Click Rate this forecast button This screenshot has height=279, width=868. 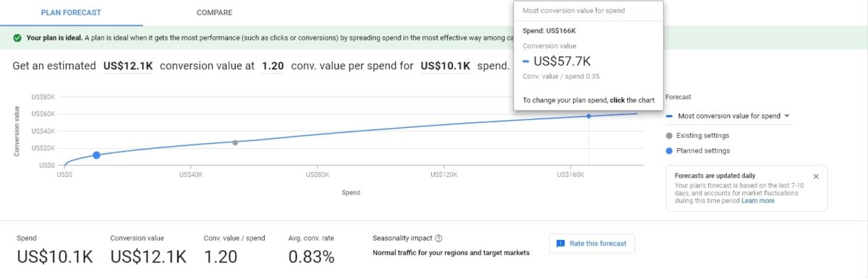pyautogui.click(x=592, y=244)
